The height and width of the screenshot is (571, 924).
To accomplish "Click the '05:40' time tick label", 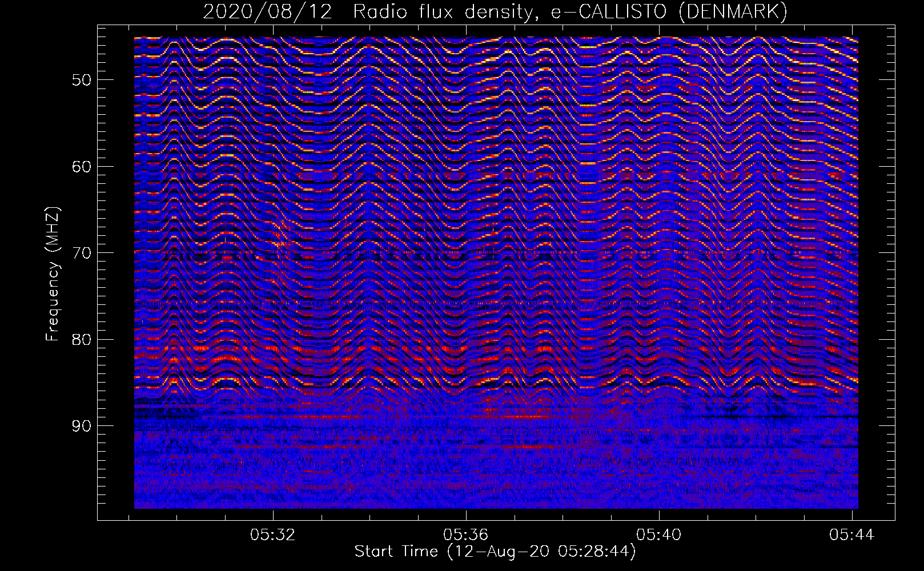I will 659,534.
